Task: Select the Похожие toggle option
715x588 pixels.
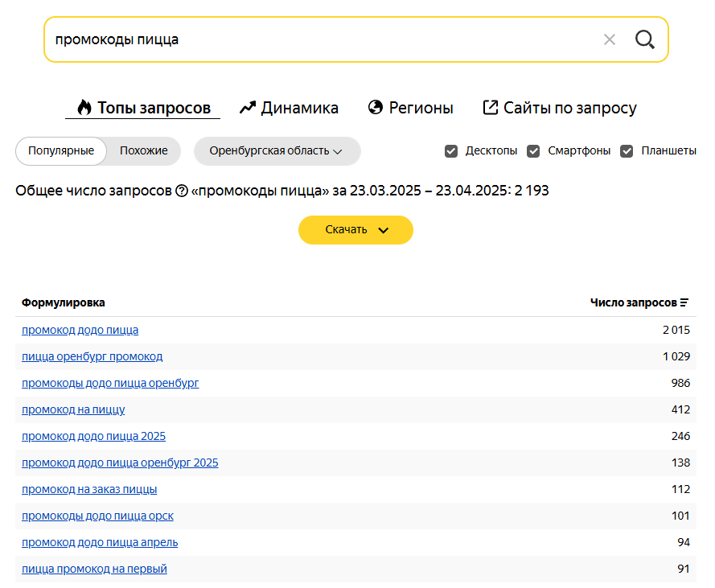Action: pos(144,151)
